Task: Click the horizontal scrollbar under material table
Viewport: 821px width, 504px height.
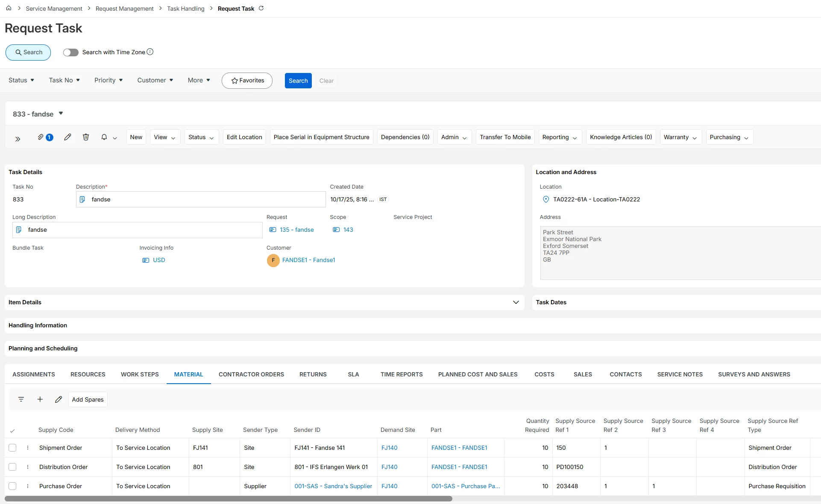Action: click(x=228, y=498)
